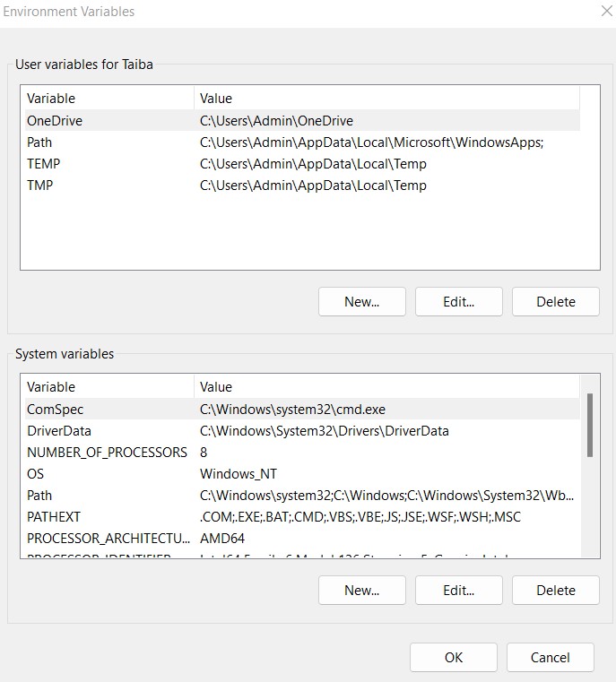Select the Path entry in User variables
Viewport: 616px width, 682px height.
(39, 142)
